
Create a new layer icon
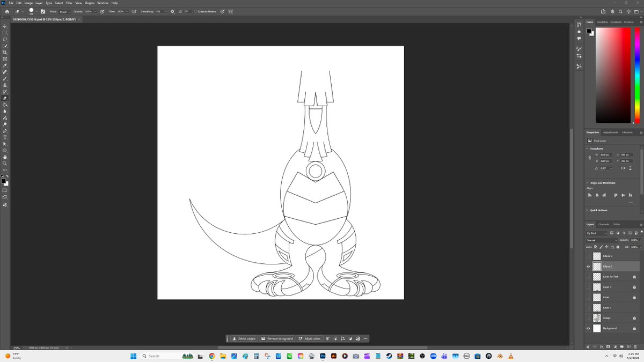tap(628, 346)
